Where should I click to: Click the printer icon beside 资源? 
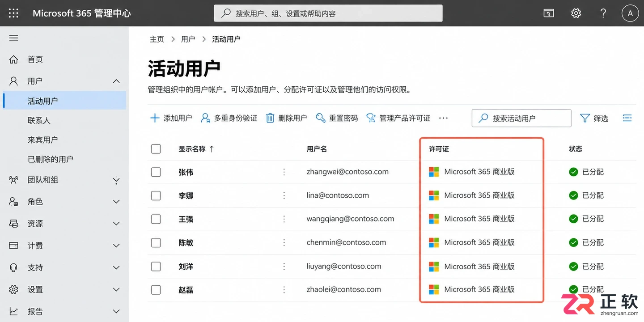click(14, 223)
